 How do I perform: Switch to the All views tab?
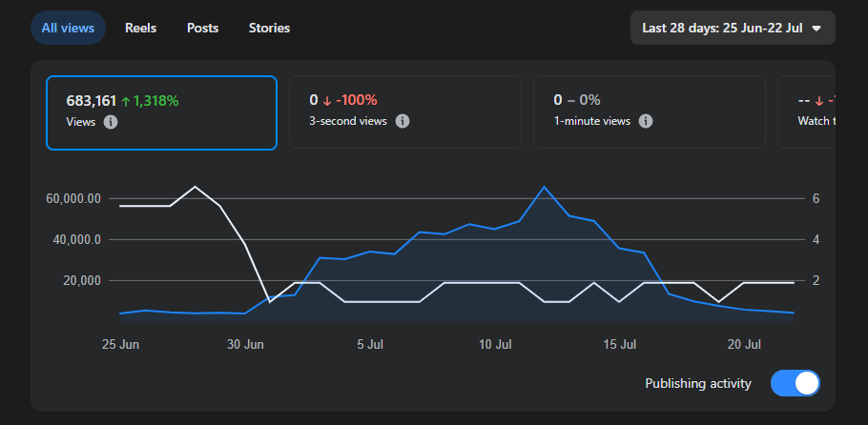(x=68, y=28)
